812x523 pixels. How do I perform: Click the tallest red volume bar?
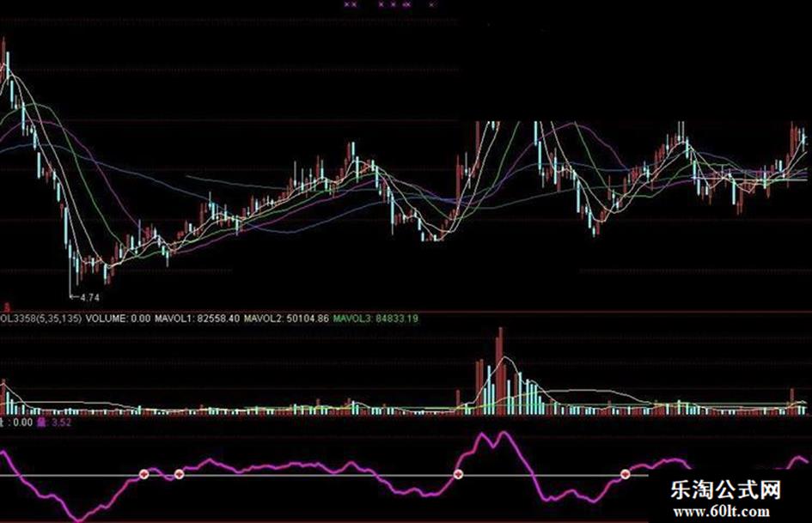click(x=500, y=371)
